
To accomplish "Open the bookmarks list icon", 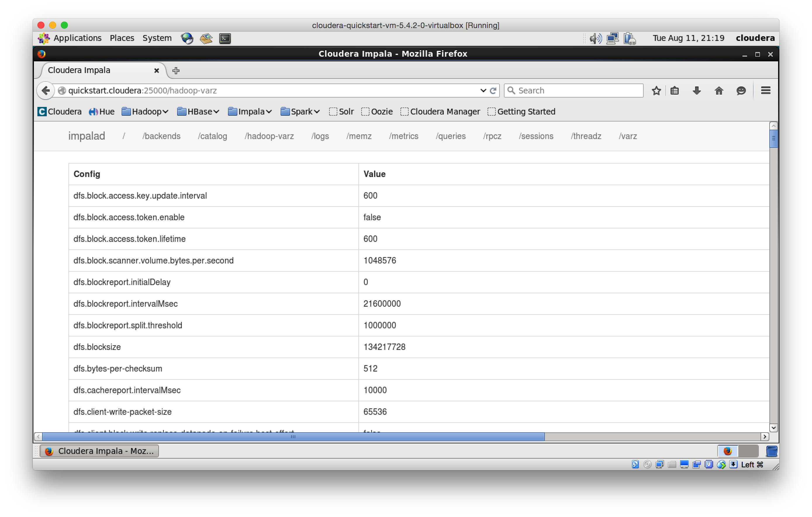I will (674, 90).
